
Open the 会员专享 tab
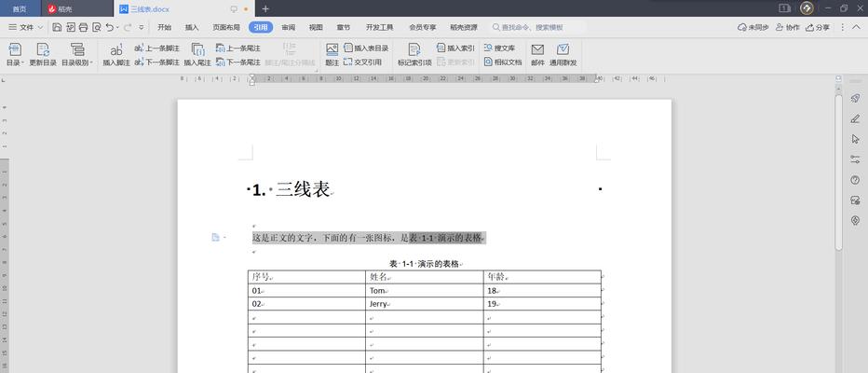pos(423,27)
